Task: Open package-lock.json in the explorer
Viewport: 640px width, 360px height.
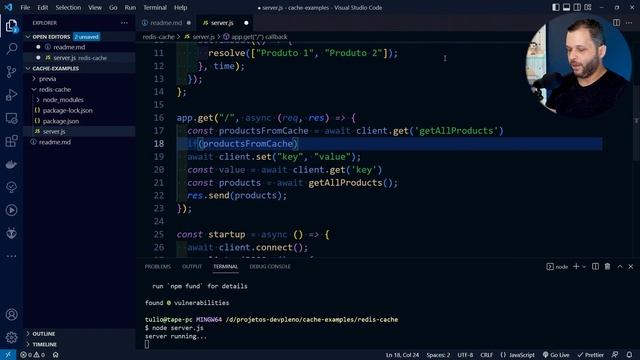Action: (67, 111)
